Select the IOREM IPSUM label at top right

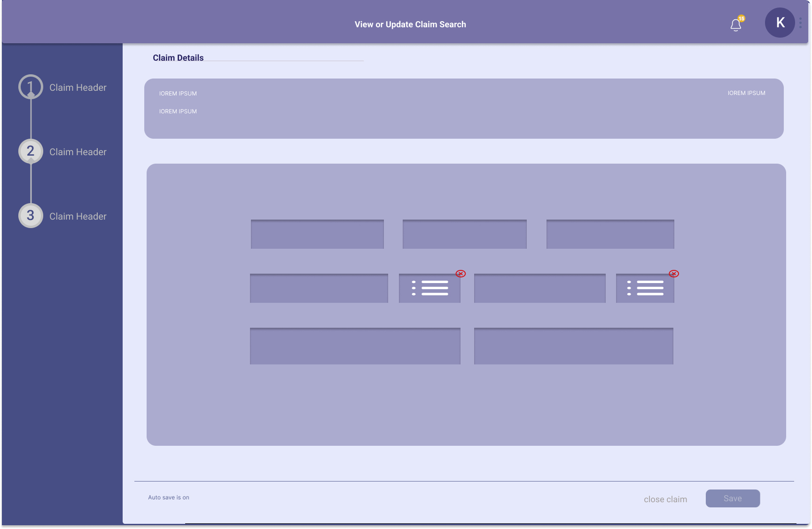(x=746, y=93)
